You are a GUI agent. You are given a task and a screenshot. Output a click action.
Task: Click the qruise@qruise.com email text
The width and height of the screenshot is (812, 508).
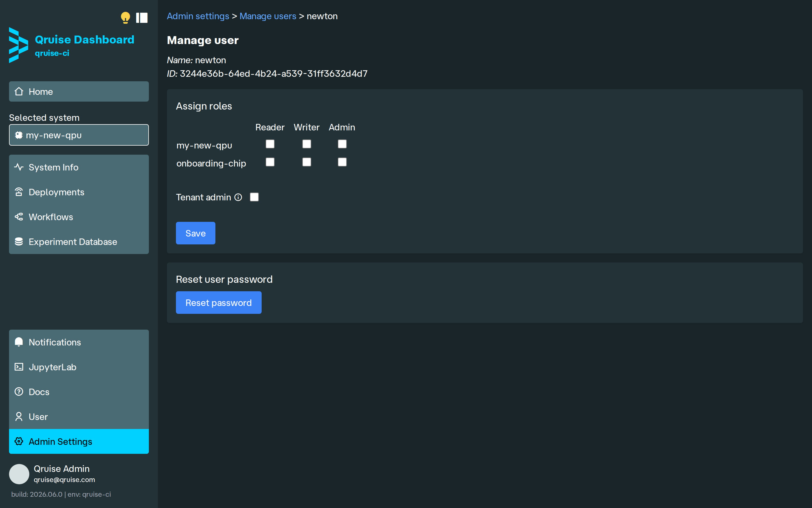point(64,480)
